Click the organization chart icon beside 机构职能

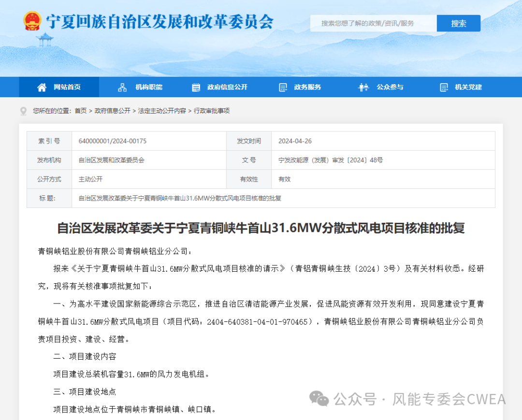pyautogui.click(x=121, y=87)
